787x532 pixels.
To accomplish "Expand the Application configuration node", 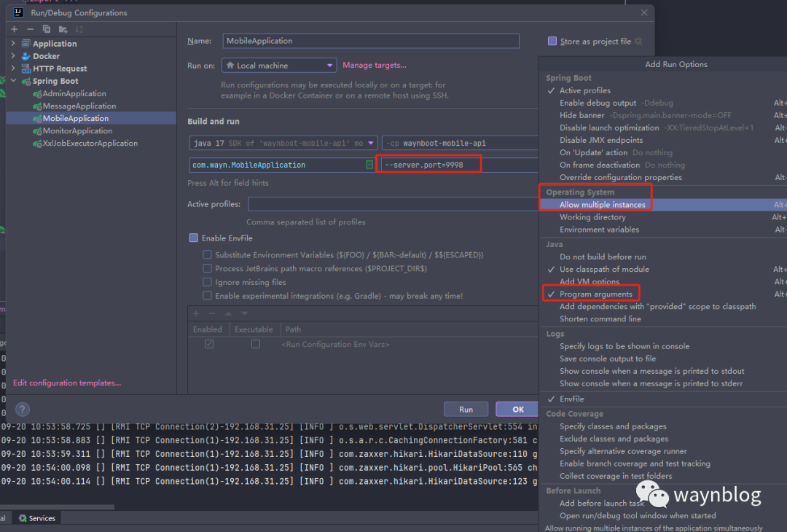I will pos(14,44).
